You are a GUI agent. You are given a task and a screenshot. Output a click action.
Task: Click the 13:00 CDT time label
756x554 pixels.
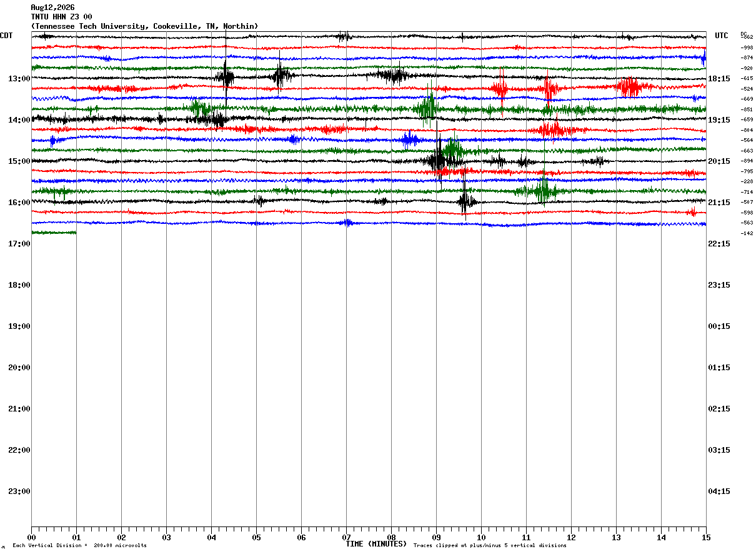pos(19,79)
